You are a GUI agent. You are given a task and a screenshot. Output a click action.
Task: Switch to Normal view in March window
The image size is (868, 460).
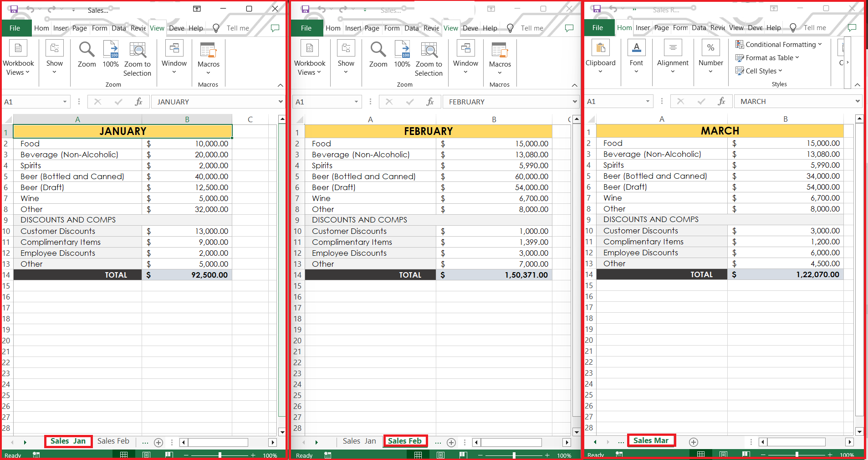701,454
